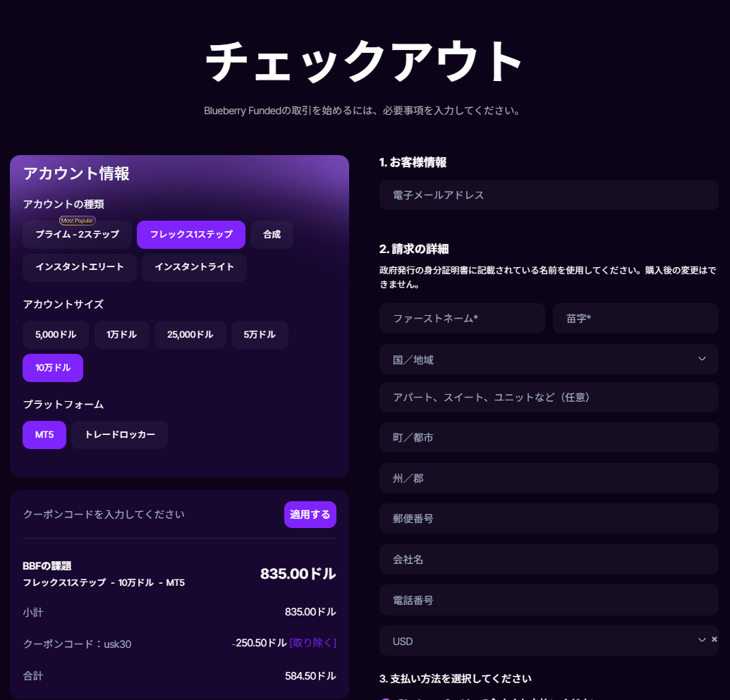Pick the 5万ドル account size
This screenshot has width=730, height=700.
point(260,335)
